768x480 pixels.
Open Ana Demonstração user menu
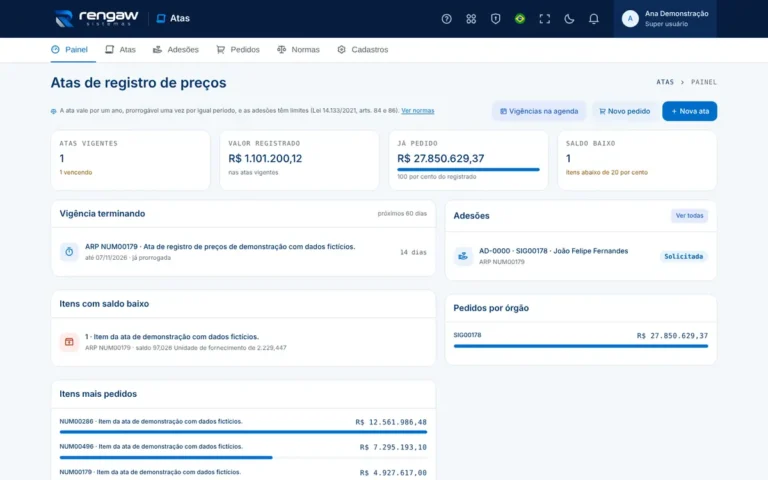pyautogui.click(x=665, y=19)
